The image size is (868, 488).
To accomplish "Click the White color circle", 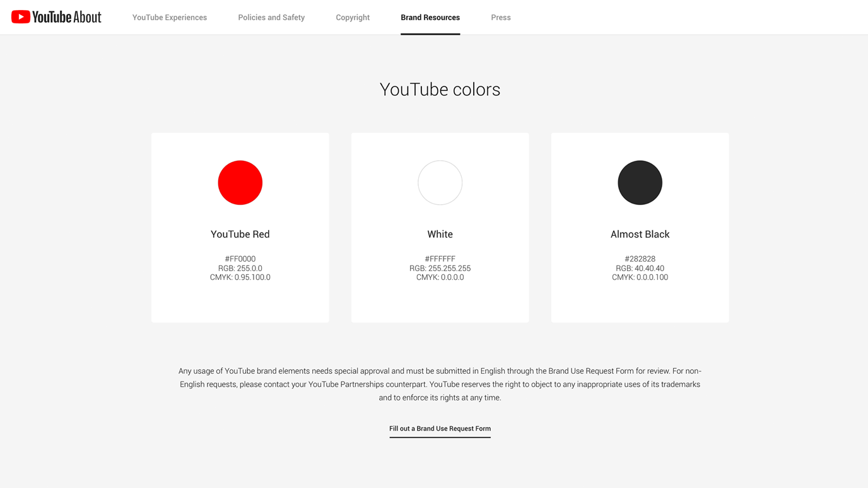I will click(x=440, y=183).
